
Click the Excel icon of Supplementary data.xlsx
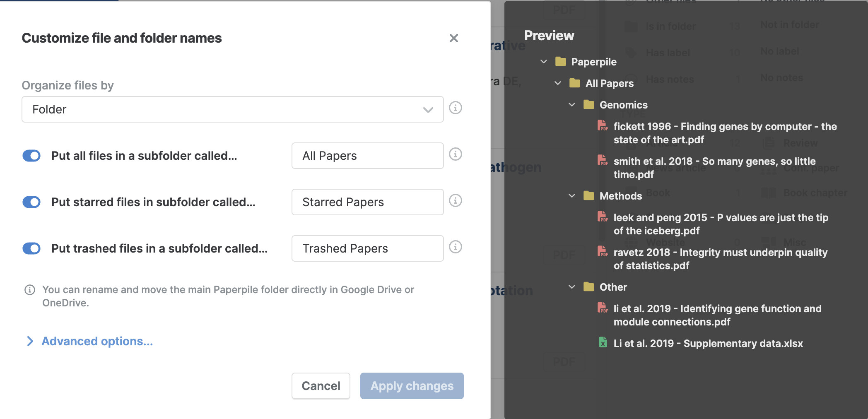coord(603,342)
